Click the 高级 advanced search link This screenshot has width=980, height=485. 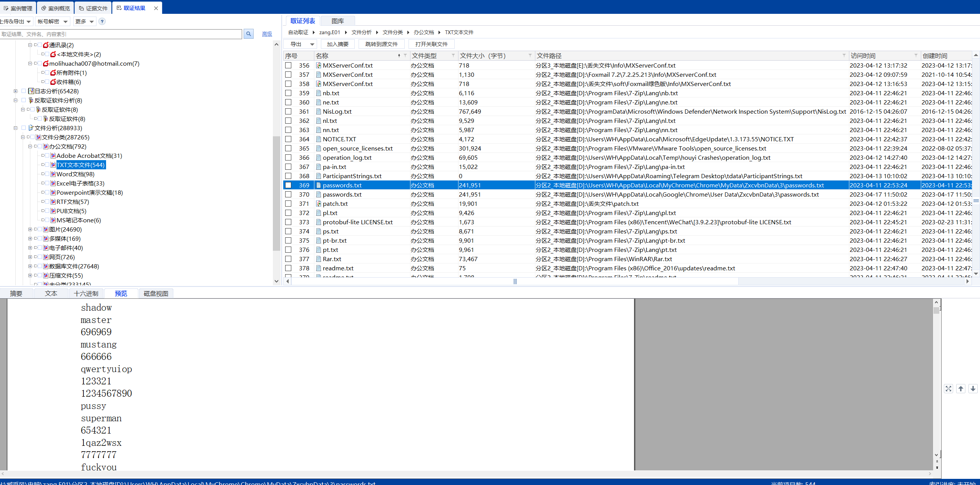click(x=267, y=34)
